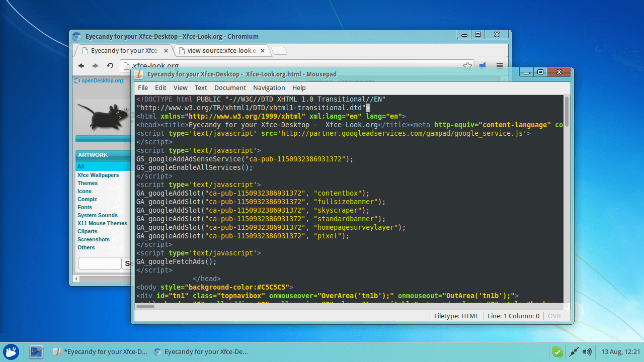Click 'Line: 1 Column: 0' status entry
Viewport: 644px width, 362px height.
[513, 316]
